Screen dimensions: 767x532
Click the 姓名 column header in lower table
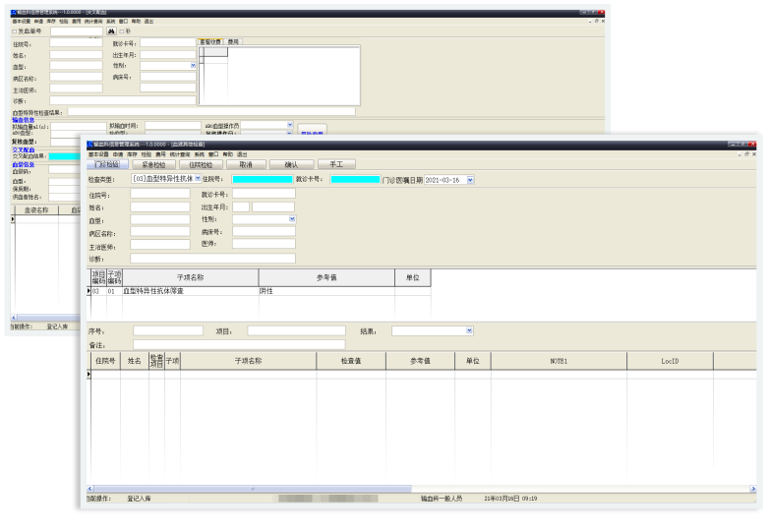pos(134,361)
